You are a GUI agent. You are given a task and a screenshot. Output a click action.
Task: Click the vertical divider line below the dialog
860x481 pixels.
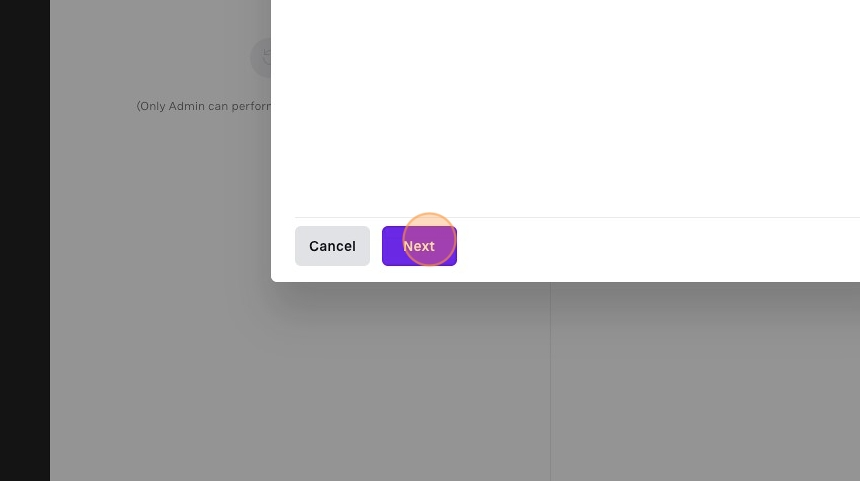(550, 381)
